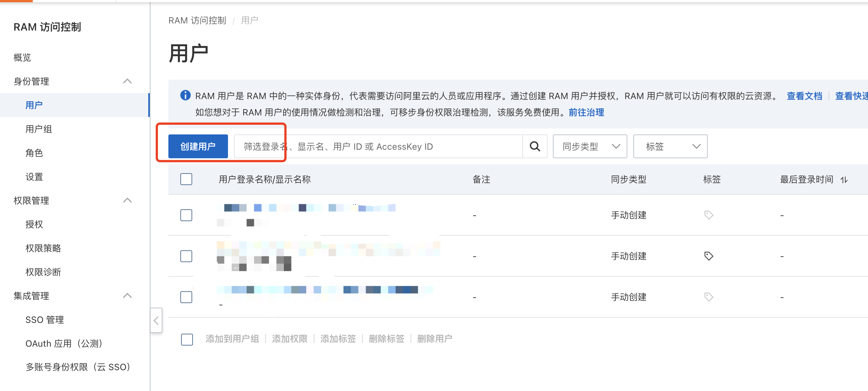The width and height of the screenshot is (868, 391).
Task: Select 用户组 in the sidebar
Action: pos(39,129)
